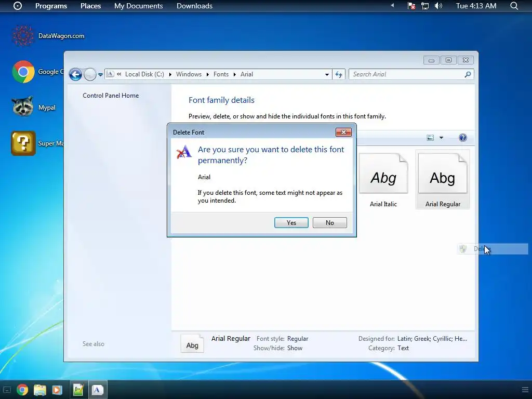Select the Arial Regular font thumbnail
This screenshot has height=399, width=532.
point(443,180)
